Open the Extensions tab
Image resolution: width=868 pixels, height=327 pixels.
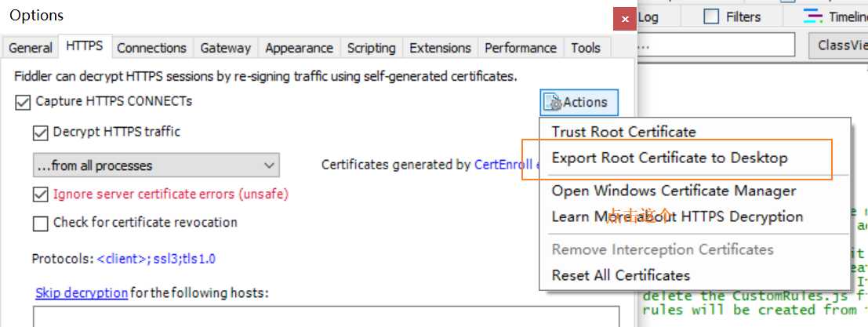tap(440, 48)
